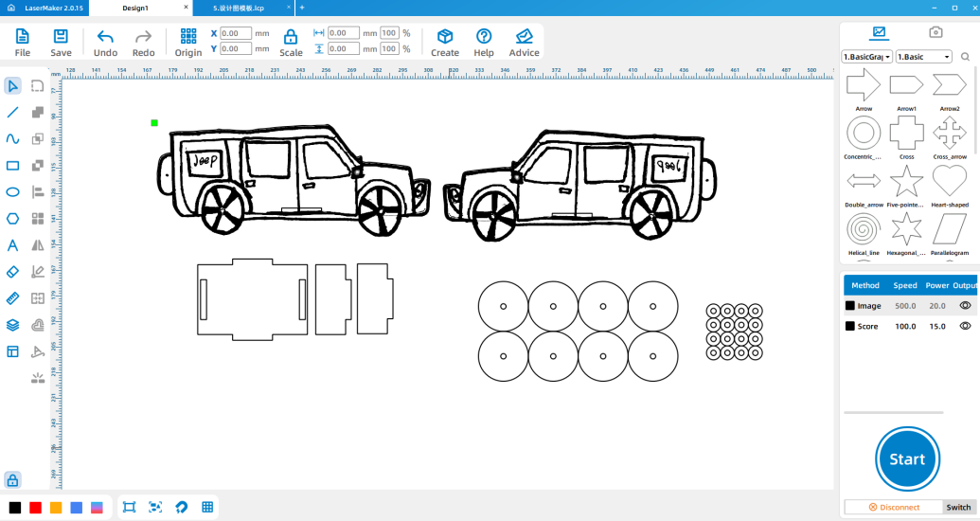The image size is (980, 521).
Task: Click the height value input field
Action: point(344,48)
